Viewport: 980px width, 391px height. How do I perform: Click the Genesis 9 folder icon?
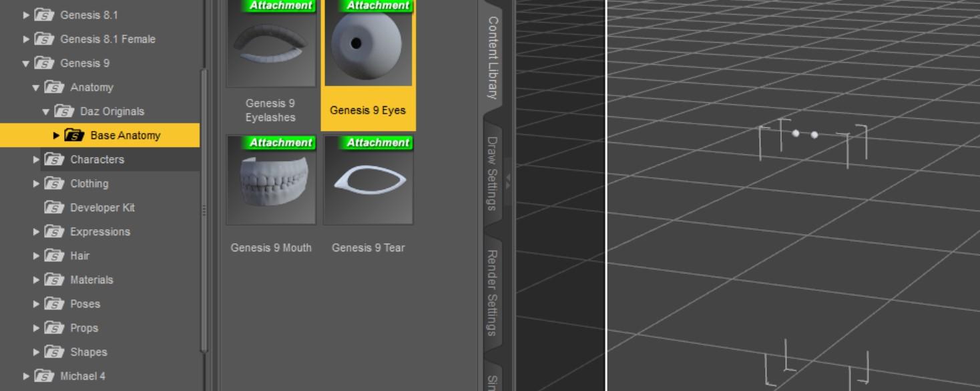point(44,63)
